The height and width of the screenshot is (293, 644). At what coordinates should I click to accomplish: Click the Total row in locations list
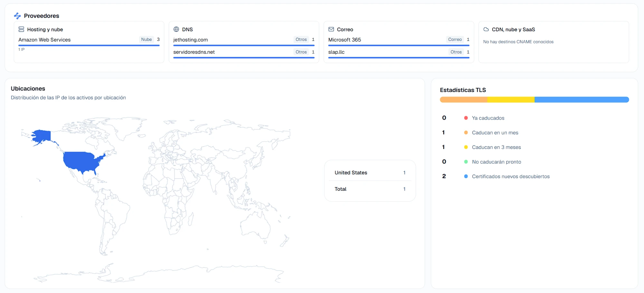(x=370, y=189)
